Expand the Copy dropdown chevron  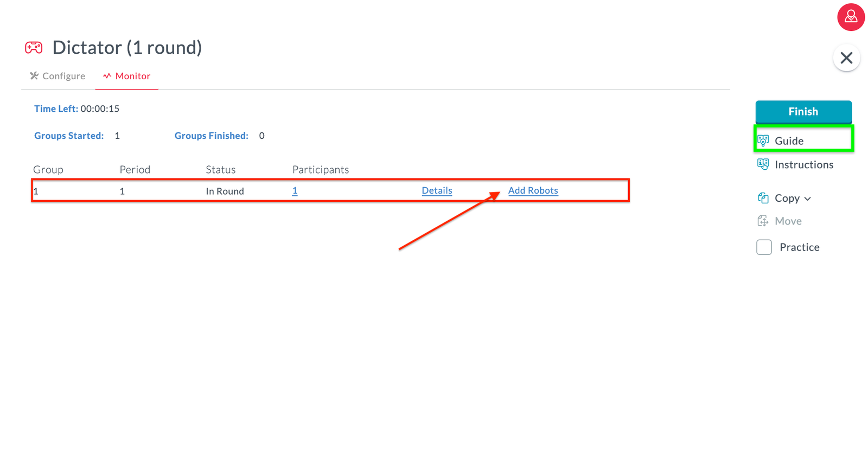pyautogui.click(x=807, y=199)
